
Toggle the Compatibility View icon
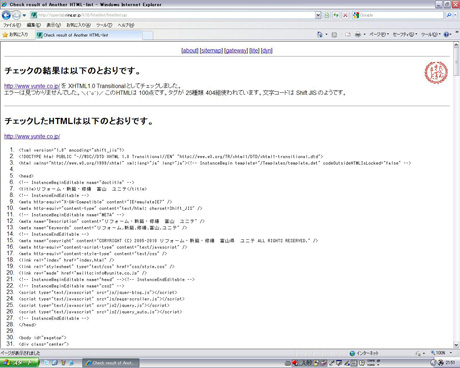click(327, 15)
